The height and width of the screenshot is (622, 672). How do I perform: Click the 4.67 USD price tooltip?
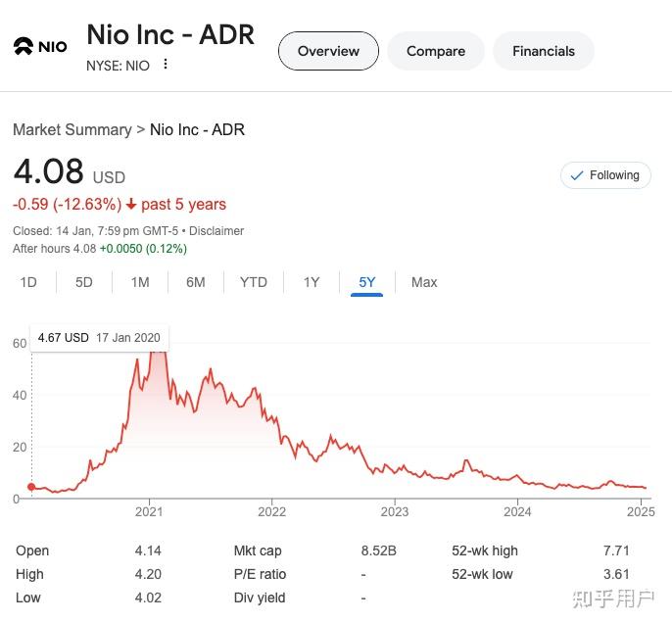click(99, 338)
